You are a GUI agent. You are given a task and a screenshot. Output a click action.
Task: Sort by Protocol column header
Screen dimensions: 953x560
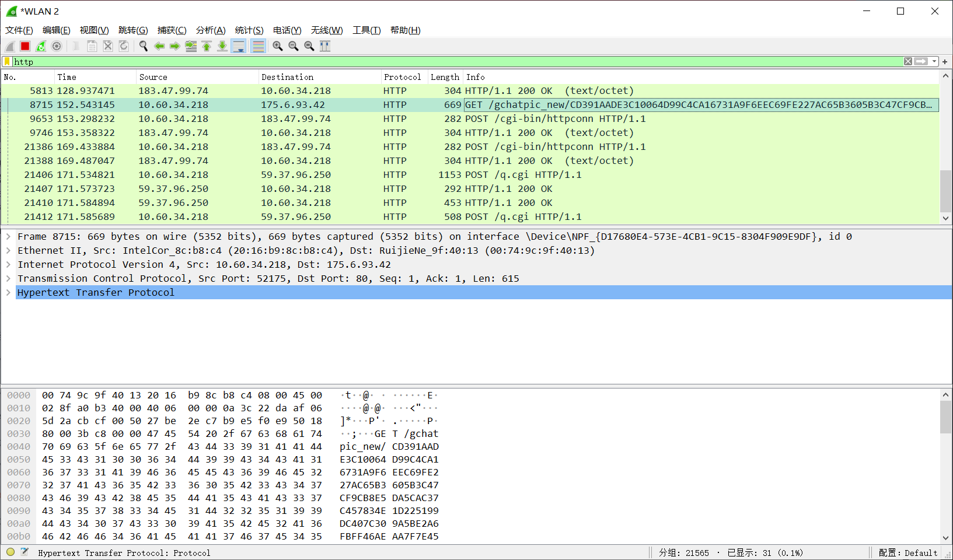tap(404, 77)
